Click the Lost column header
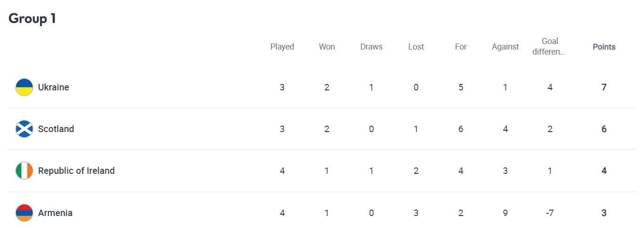 point(416,47)
